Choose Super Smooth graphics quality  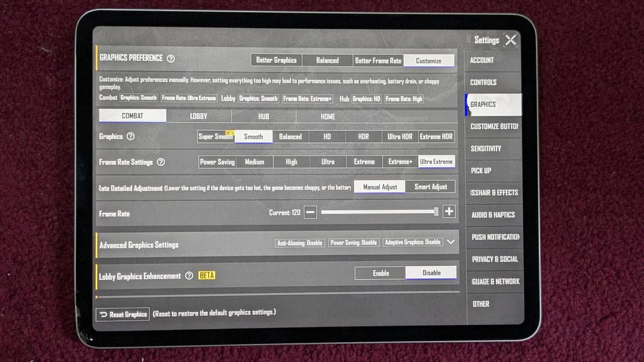[x=216, y=136]
